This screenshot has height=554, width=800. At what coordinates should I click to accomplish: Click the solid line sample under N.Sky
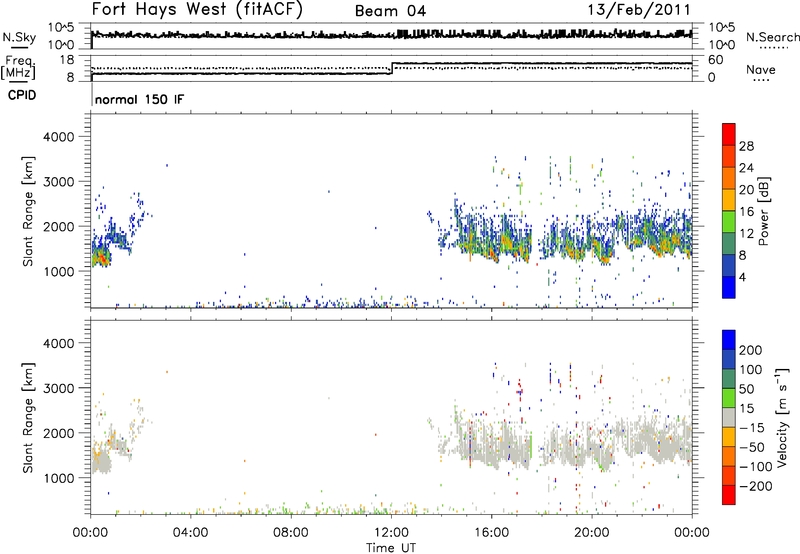click(20, 48)
